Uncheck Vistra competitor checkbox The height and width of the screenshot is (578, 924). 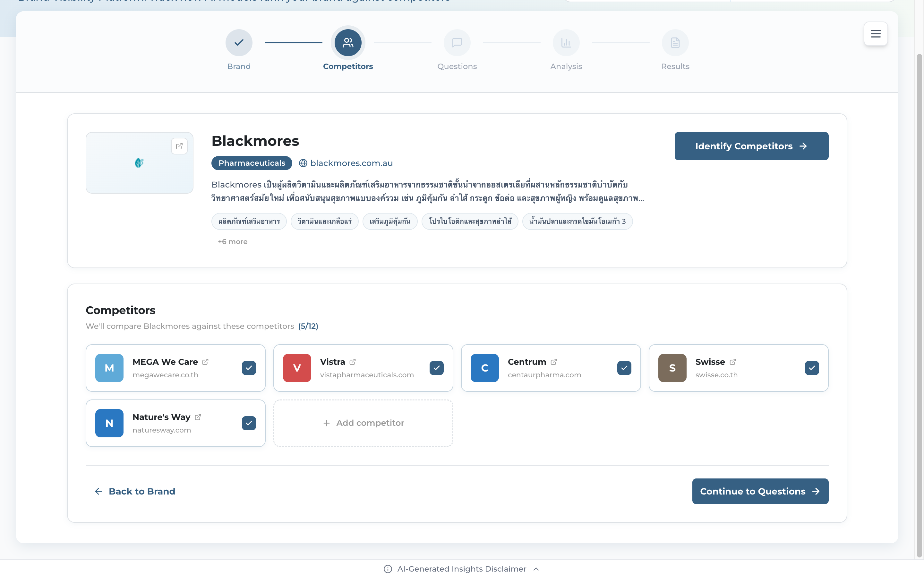click(x=436, y=368)
